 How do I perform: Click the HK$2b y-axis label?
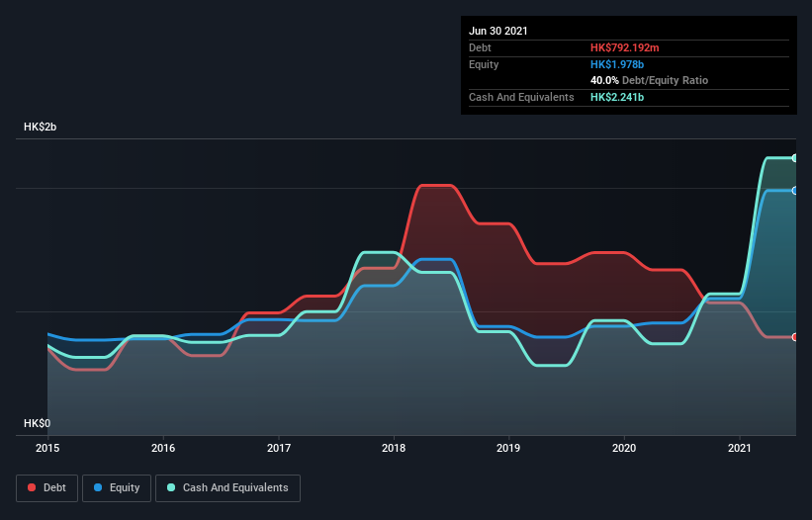click(40, 127)
